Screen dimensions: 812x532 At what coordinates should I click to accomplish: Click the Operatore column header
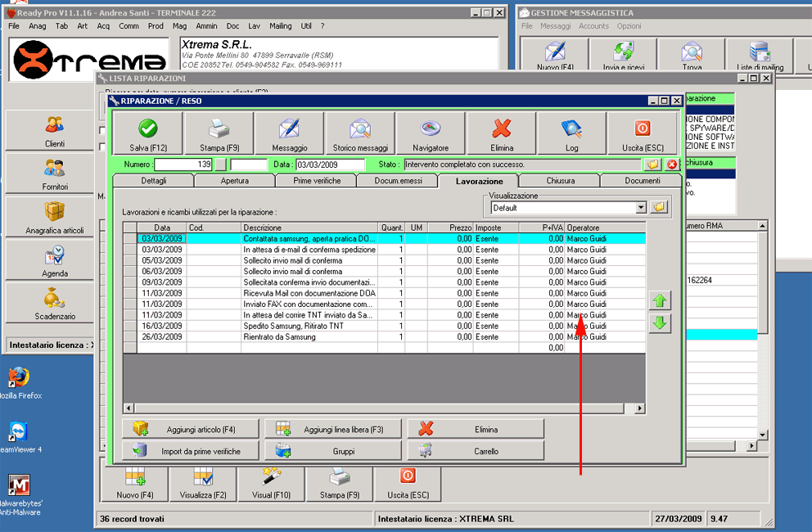(x=605, y=228)
